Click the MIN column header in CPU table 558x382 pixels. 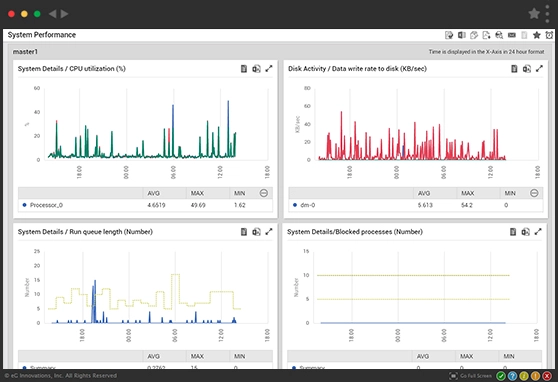239,193
